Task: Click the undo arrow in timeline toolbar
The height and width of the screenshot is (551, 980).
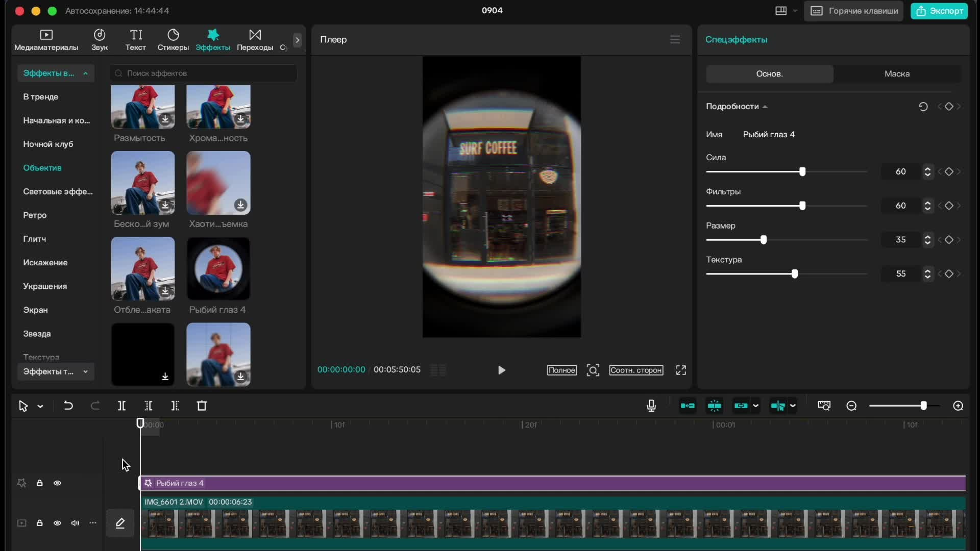Action: pos(68,406)
